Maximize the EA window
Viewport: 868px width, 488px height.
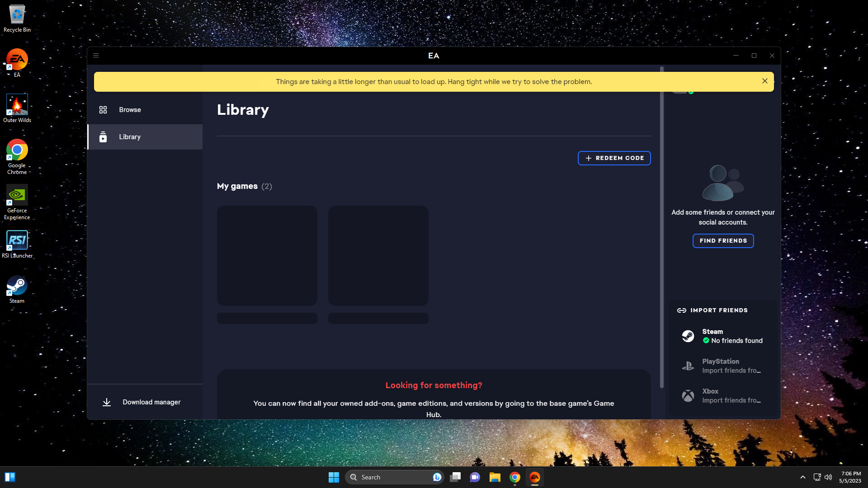coord(754,56)
